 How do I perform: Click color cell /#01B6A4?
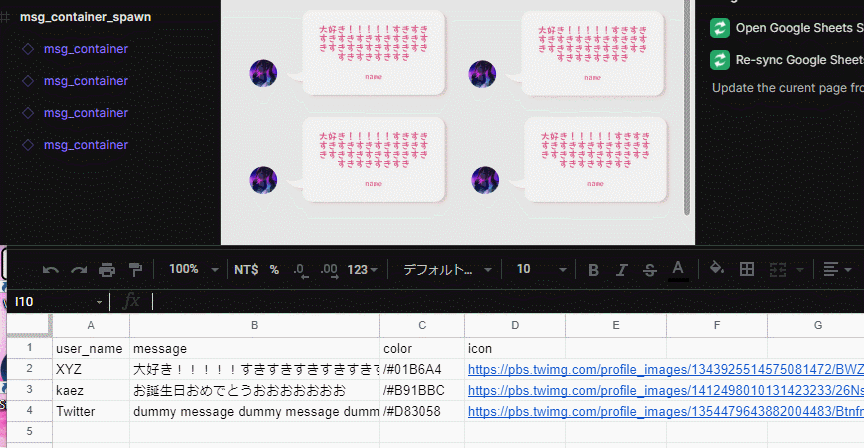coord(422,369)
